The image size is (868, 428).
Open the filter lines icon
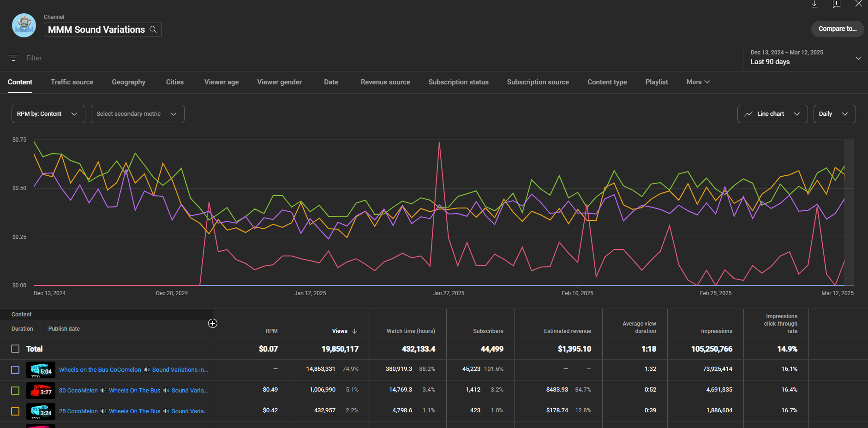click(13, 58)
